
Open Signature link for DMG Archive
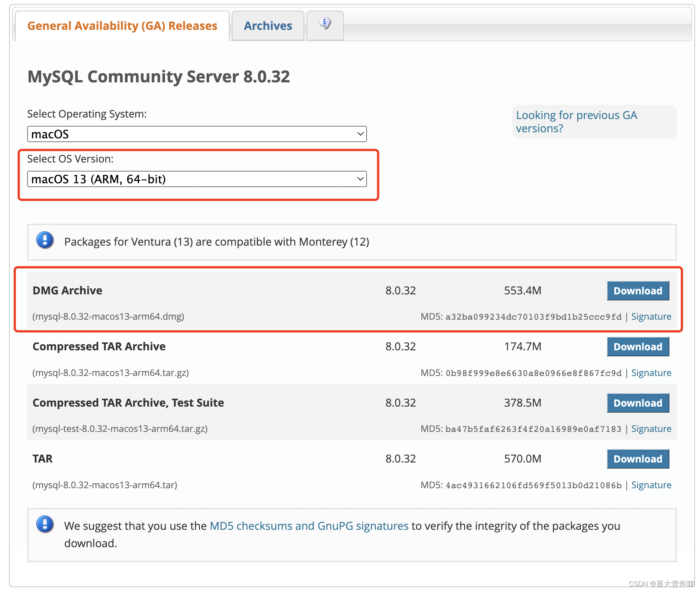point(651,317)
